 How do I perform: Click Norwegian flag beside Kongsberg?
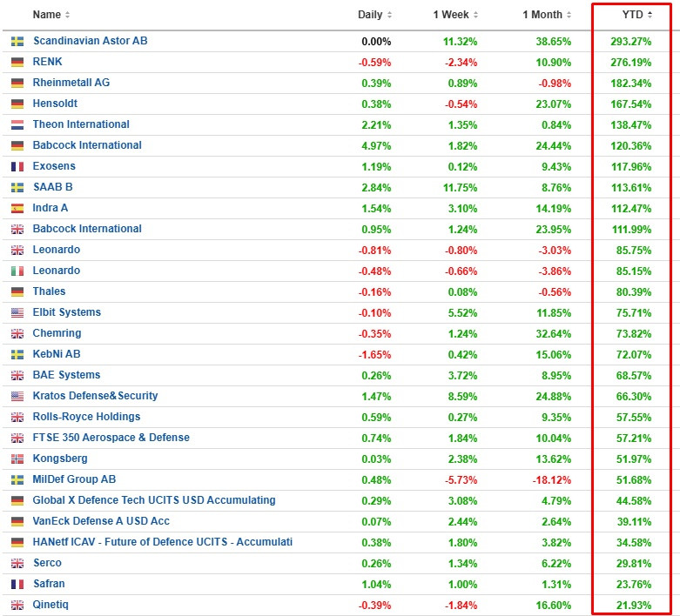tap(17, 459)
